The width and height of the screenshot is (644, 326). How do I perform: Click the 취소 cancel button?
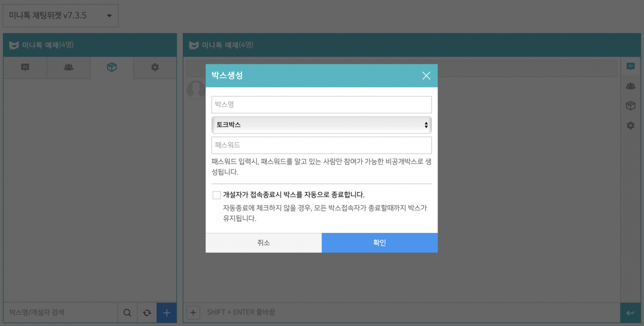(x=264, y=243)
